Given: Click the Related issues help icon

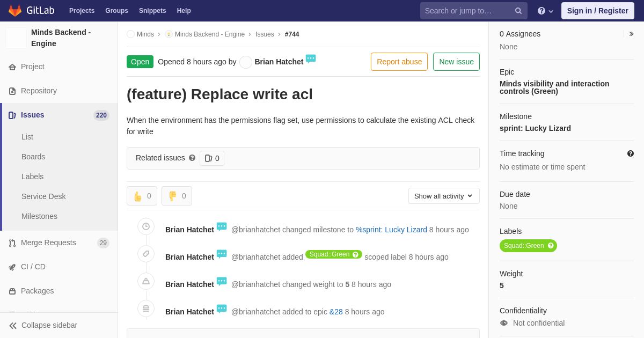Looking at the screenshot, I should pyautogui.click(x=192, y=158).
